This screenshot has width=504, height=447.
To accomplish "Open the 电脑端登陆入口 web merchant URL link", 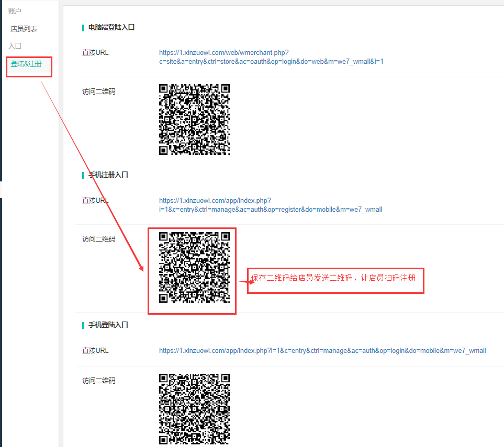I will coord(271,57).
